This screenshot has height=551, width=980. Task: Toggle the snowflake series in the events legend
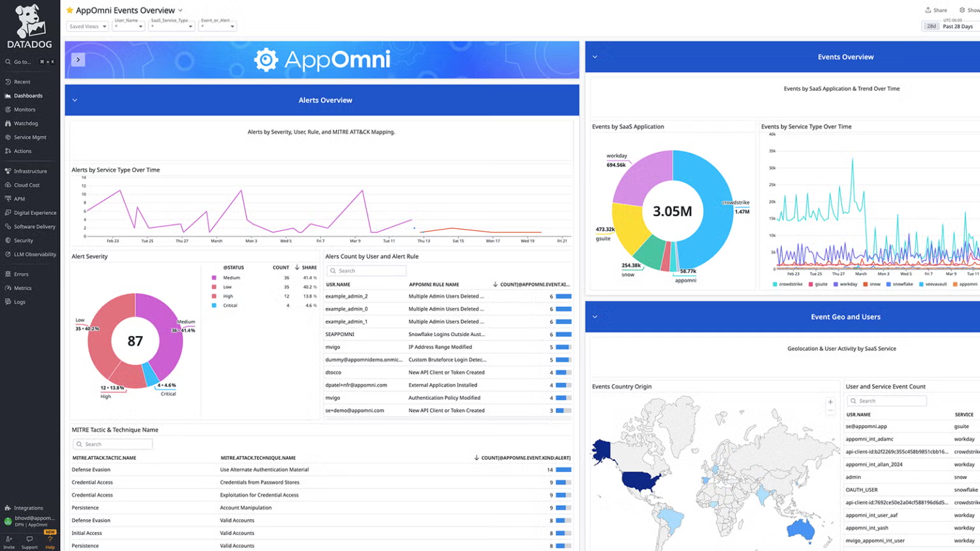tap(904, 284)
